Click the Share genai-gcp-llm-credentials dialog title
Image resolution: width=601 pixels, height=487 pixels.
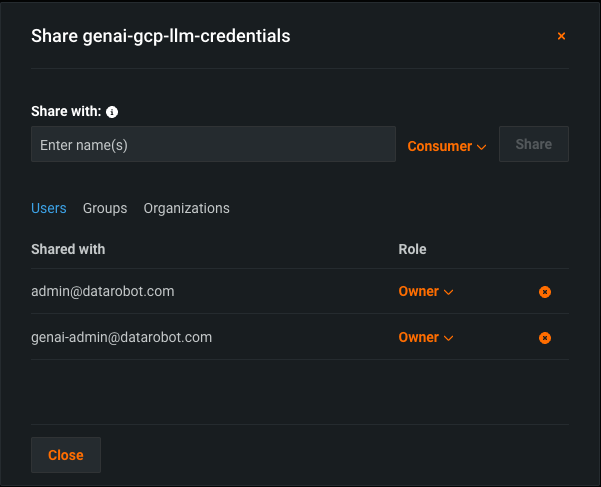click(x=161, y=36)
